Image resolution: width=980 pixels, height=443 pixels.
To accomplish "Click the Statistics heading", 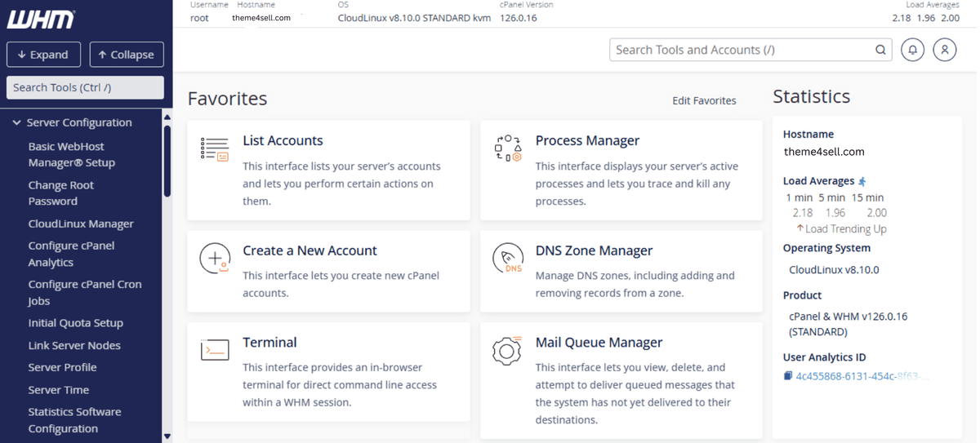I will click(x=811, y=96).
